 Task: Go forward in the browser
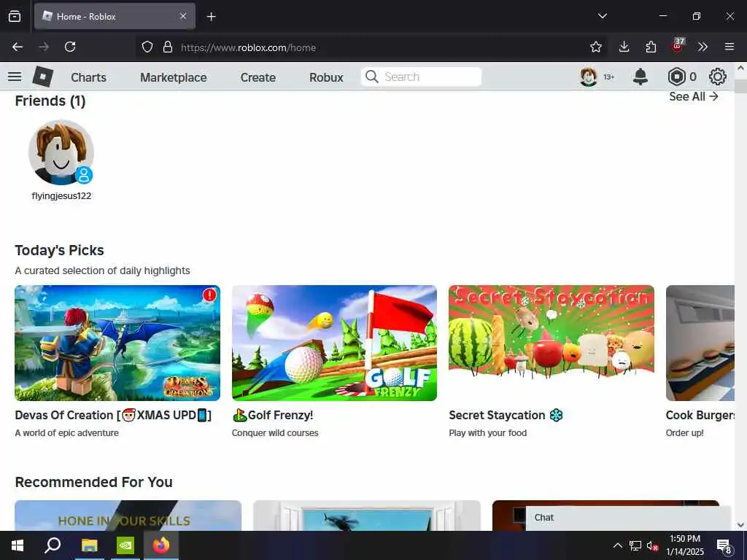point(44,47)
